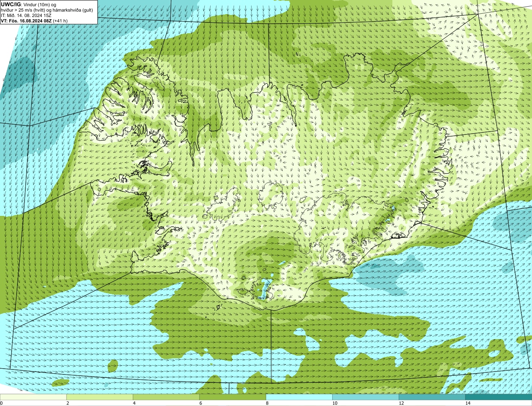The image size is (532, 406).
Task: Click the pale yellow 0–2 m/s legend swatch
Action: coord(33,397)
